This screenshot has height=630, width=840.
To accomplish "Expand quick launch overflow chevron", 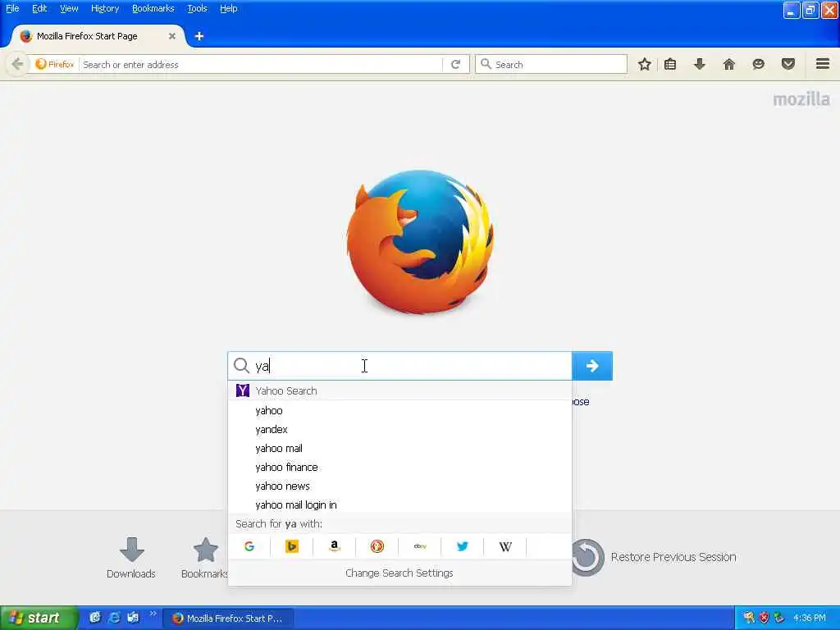I will point(153,614).
